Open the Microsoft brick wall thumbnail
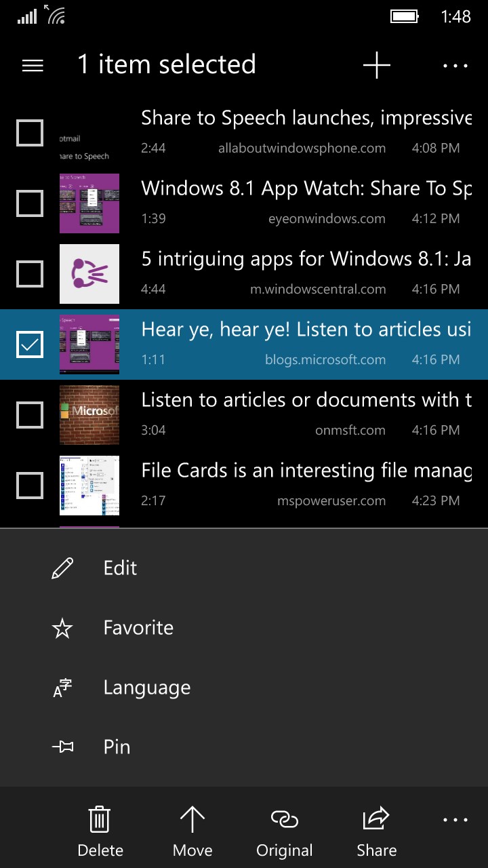Screen dimensions: 488x868 coord(89,415)
